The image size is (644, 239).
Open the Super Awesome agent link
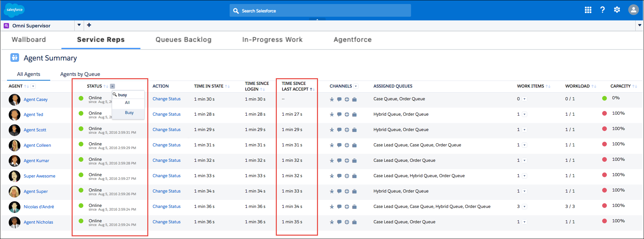pos(39,176)
